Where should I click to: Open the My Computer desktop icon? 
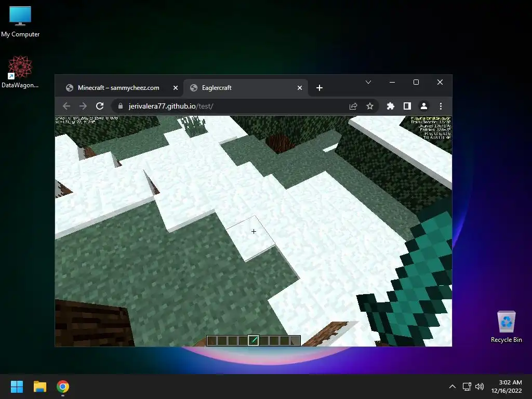(x=20, y=22)
